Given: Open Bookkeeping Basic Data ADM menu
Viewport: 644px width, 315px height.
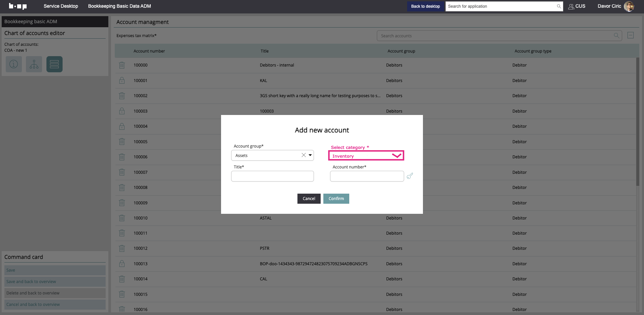Looking at the screenshot, I should tap(119, 6).
